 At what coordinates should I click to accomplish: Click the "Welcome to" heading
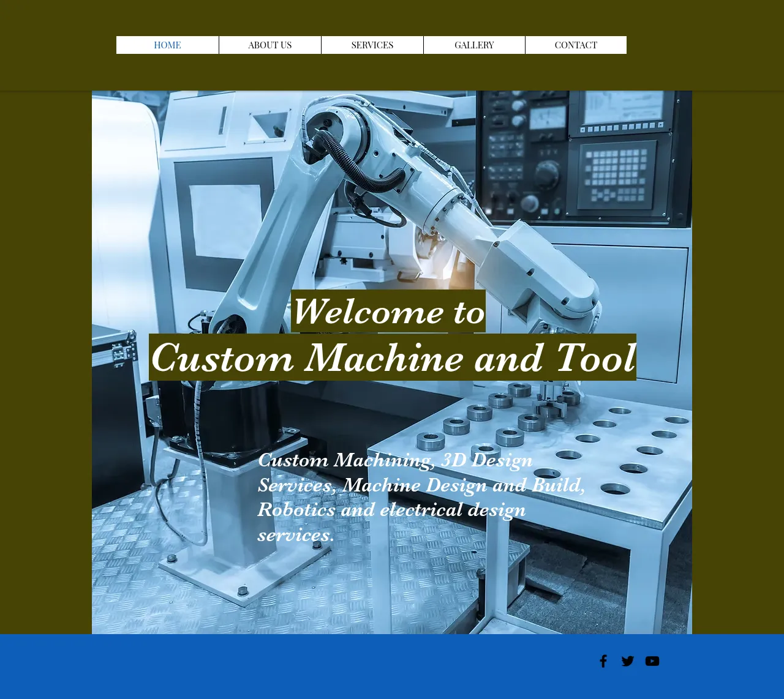(388, 312)
